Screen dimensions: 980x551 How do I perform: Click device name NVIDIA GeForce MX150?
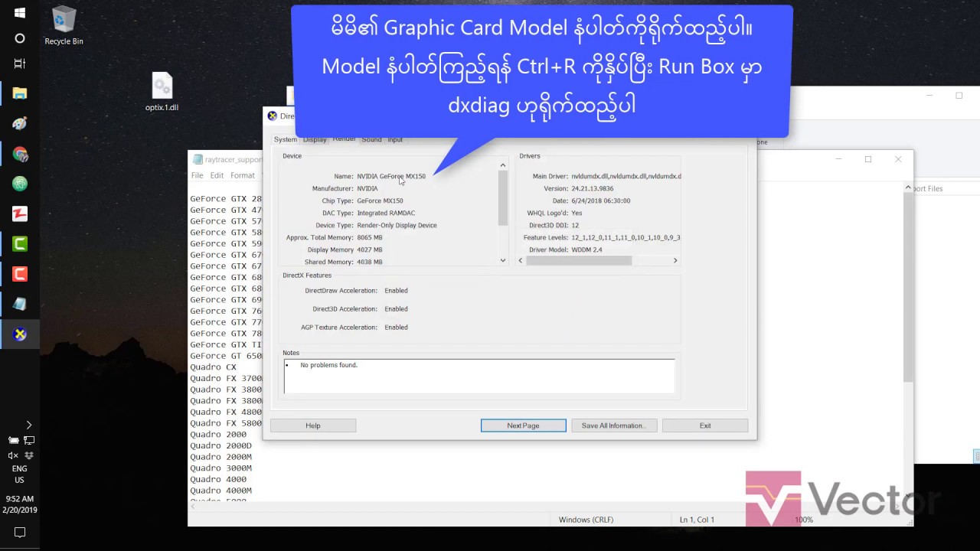[391, 176]
